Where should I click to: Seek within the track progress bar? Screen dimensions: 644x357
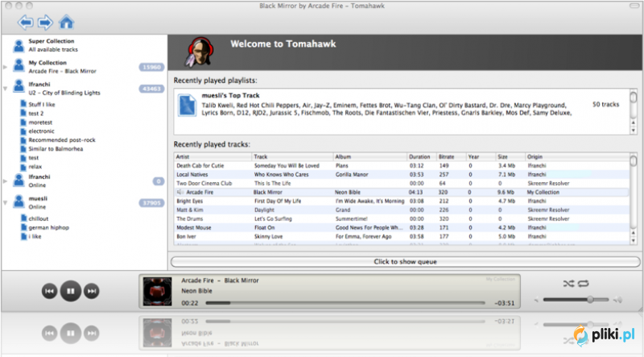point(345,303)
